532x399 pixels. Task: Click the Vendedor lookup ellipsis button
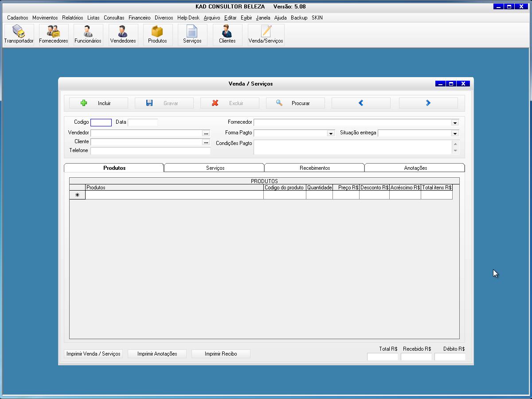point(206,133)
